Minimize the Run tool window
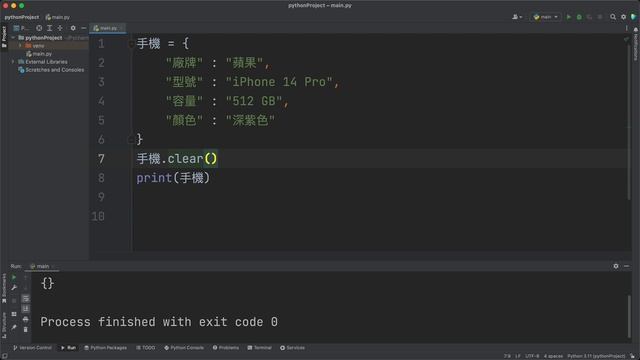Image resolution: width=640 pixels, height=360 pixels. (x=627, y=266)
